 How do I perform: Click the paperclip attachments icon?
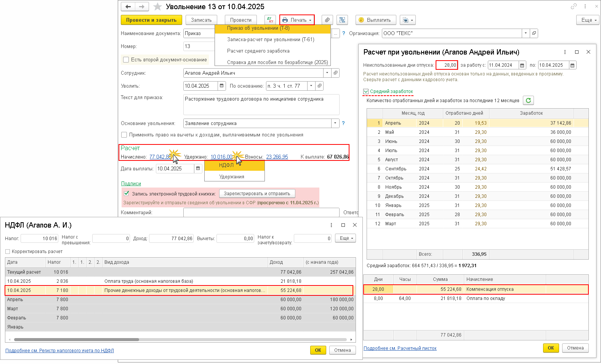[x=327, y=20]
